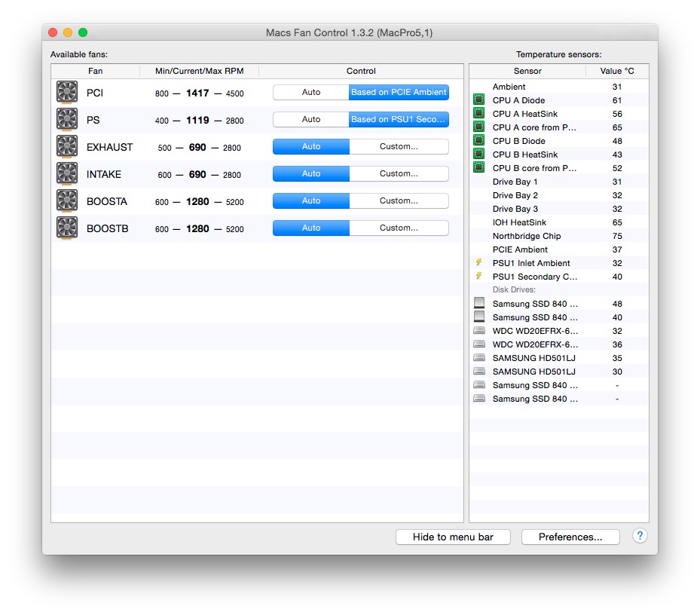Click PCI current speed 1417

coord(197,93)
